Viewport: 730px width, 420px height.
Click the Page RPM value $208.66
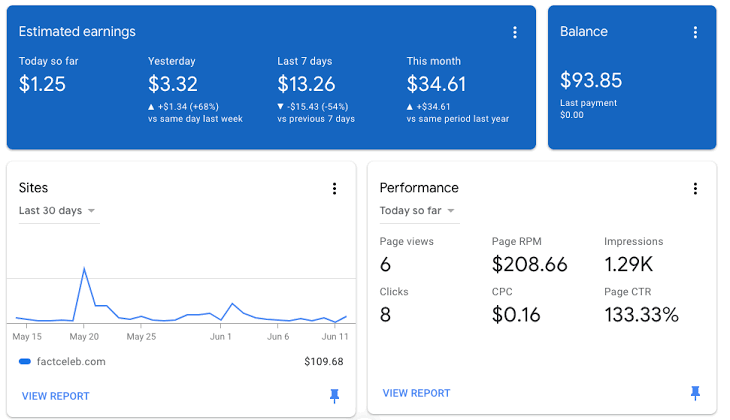point(530,264)
